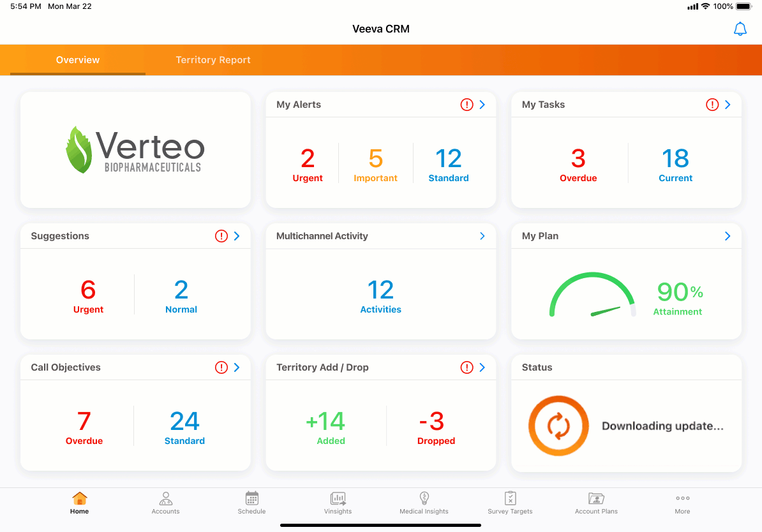Select Medical Insights lightbulb icon
762x532 pixels.
tap(424, 498)
